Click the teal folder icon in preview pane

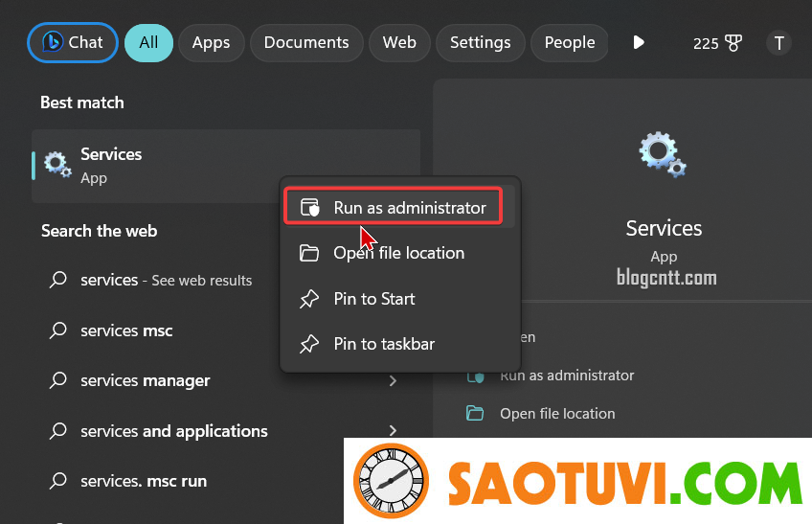click(475, 413)
